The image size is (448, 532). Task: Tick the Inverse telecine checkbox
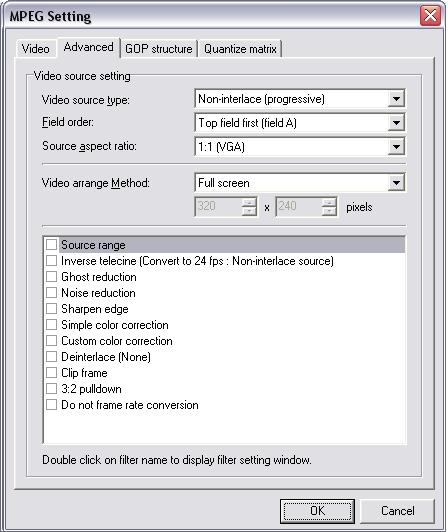click(x=52, y=261)
